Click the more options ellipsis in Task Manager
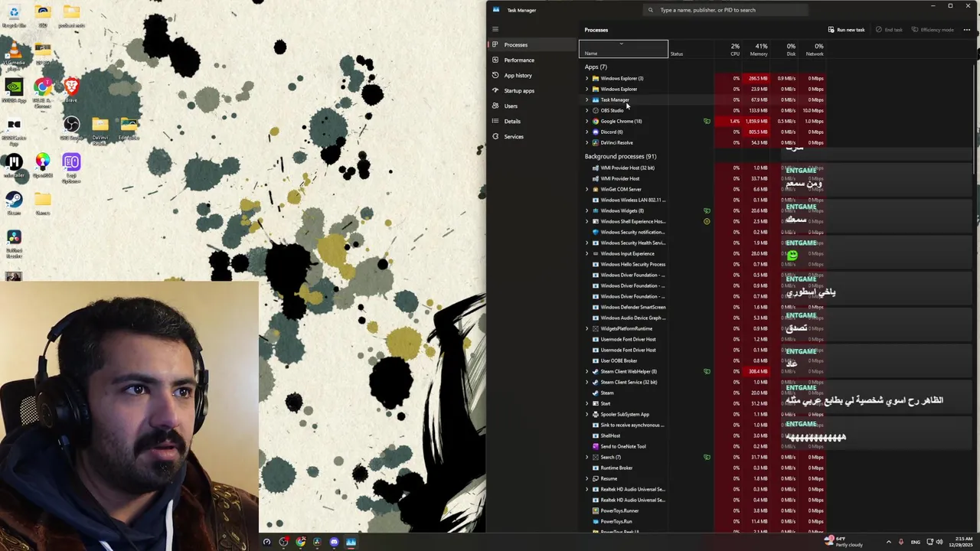Image resolution: width=980 pixels, height=551 pixels. pos(966,30)
